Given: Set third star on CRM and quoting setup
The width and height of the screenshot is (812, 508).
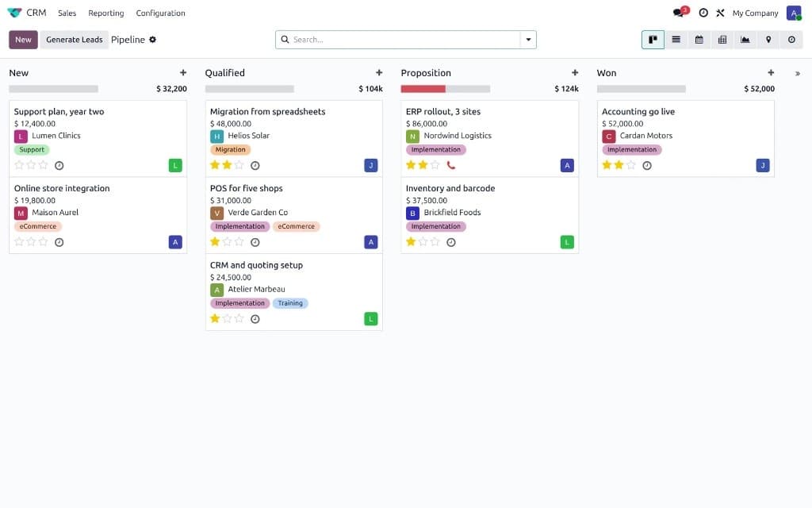Looking at the screenshot, I should point(239,318).
